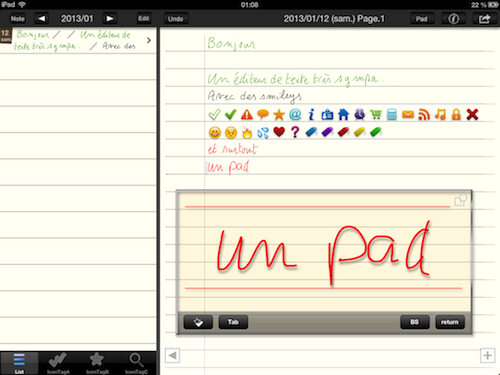Check the battery indicator at 22 %

[485, 5]
